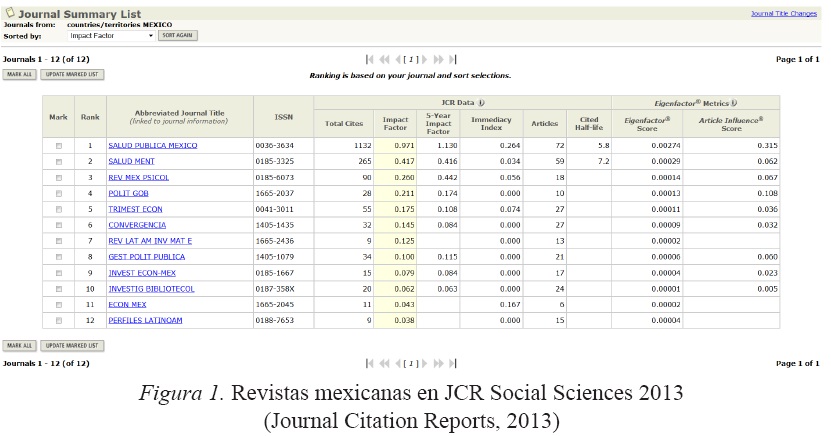Go to first page in bottom pagination
The height and width of the screenshot is (436, 831).
tap(370, 364)
